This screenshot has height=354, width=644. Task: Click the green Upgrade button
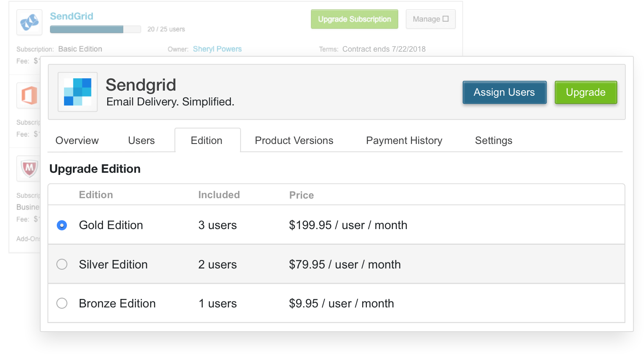586,92
